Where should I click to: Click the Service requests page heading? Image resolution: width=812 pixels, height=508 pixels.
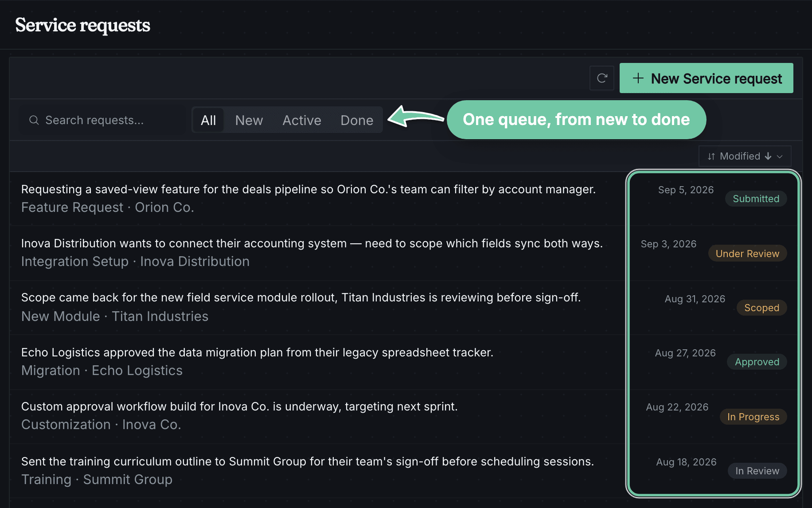click(82, 25)
